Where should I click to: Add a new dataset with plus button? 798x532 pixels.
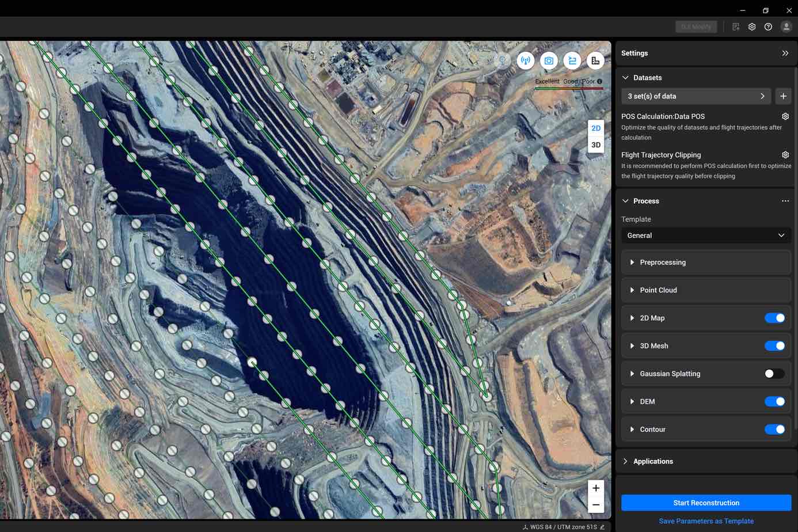click(783, 96)
